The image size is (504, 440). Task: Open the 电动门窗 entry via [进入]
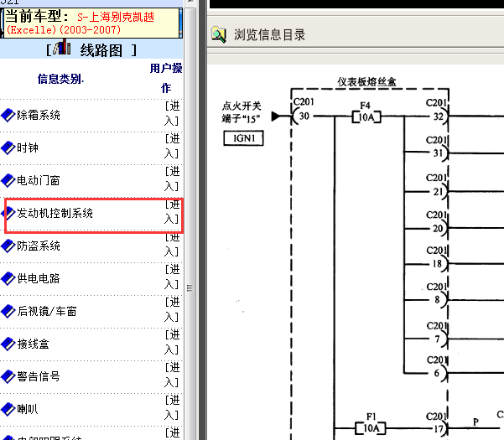(x=172, y=179)
